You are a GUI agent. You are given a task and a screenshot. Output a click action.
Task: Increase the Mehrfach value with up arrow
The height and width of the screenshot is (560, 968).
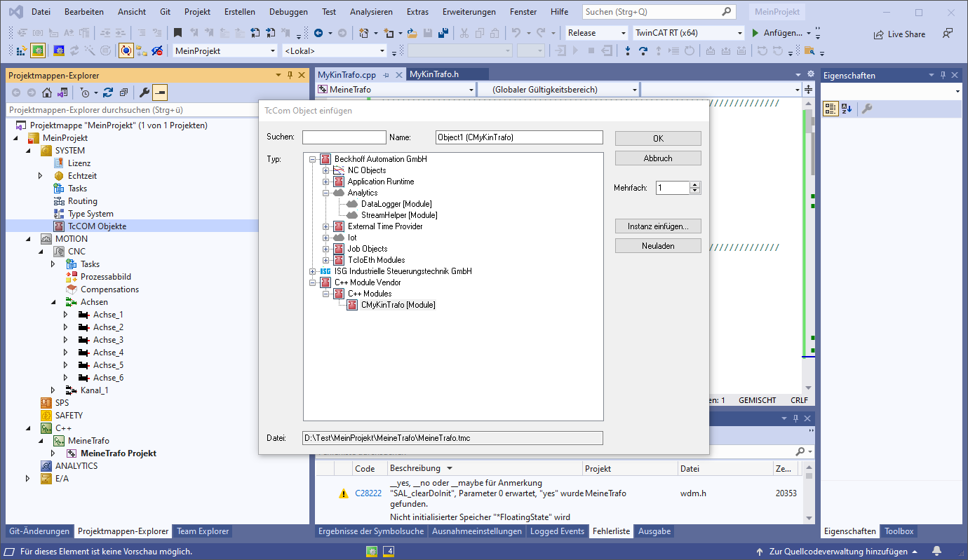695,184
